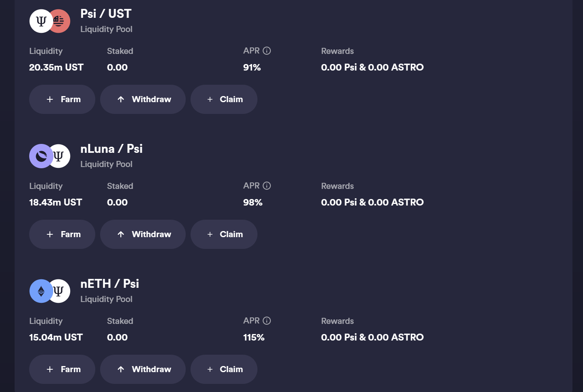This screenshot has height=392, width=583.
Task: Withdraw from the nETH / Psi pool
Action: (x=143, y=369)
